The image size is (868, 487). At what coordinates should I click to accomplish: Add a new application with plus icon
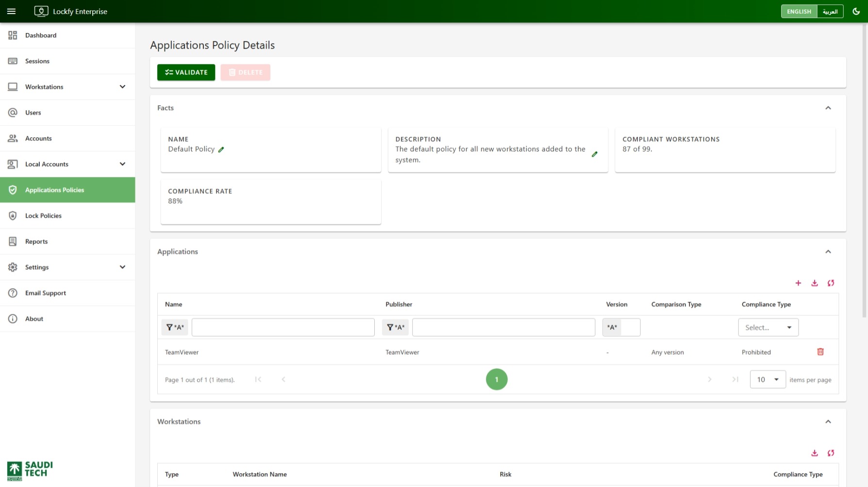pyautogui.click(x=798, y=283)
